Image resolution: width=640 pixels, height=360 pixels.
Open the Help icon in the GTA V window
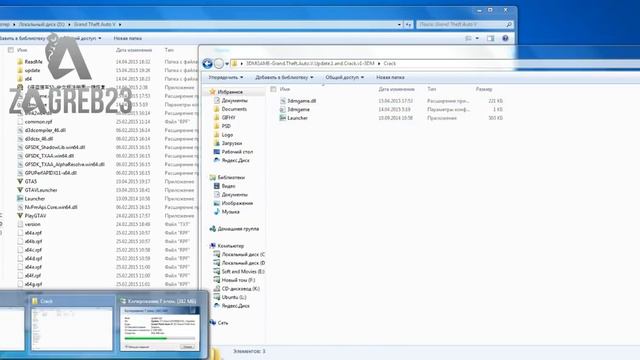point(505,38)
